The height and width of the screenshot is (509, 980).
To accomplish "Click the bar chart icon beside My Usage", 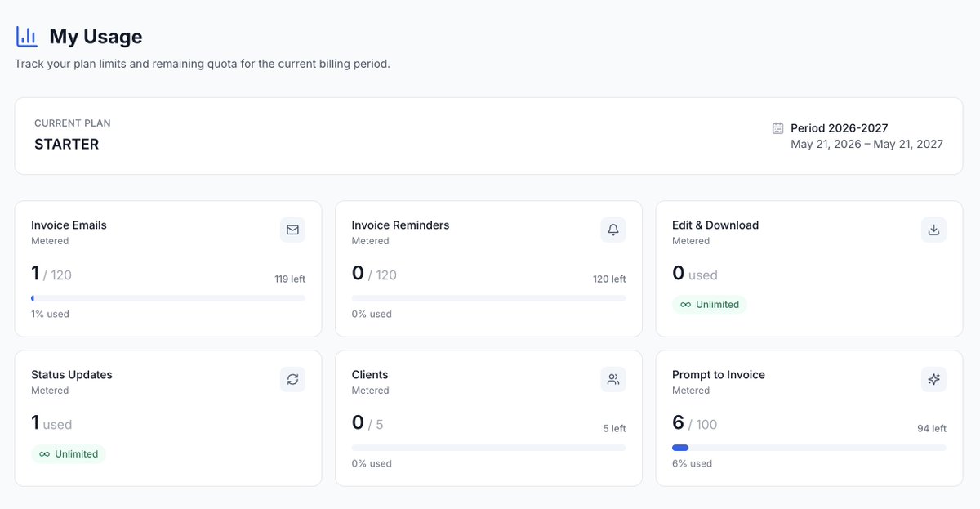I will (x=27, y=37).
